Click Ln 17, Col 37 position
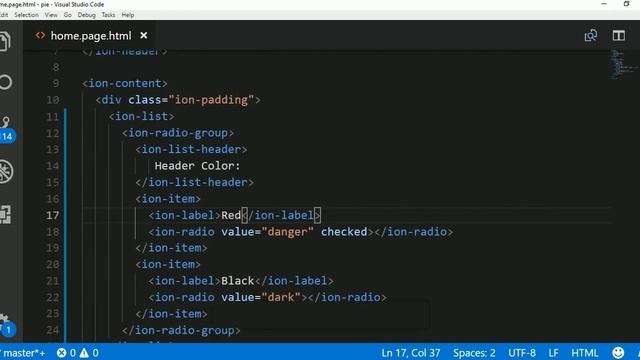The width and height of the screenshot is (640, 360). 411,353
